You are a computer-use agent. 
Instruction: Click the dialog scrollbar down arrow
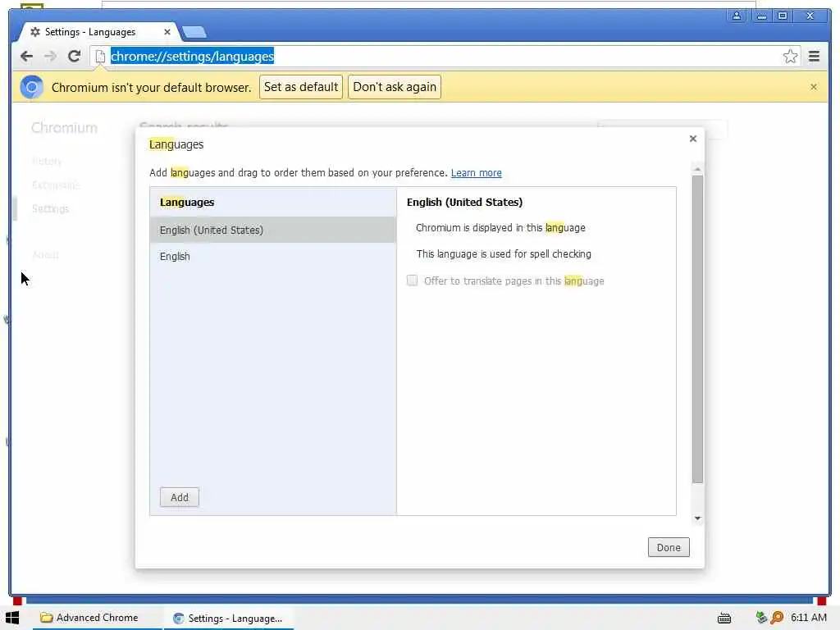(x=697, y=518)
